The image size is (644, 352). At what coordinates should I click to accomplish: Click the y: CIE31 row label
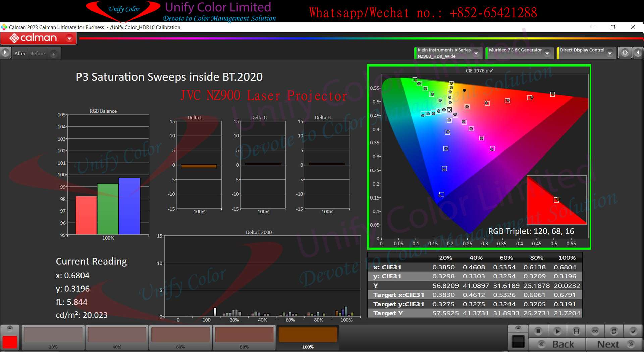pyautogui.click(x=387, y=276)
